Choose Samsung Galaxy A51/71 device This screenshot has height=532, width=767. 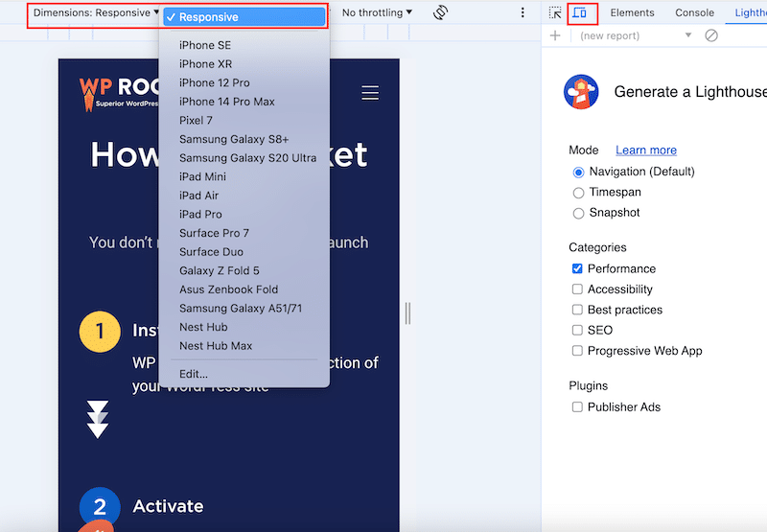(x=241, y=309)
